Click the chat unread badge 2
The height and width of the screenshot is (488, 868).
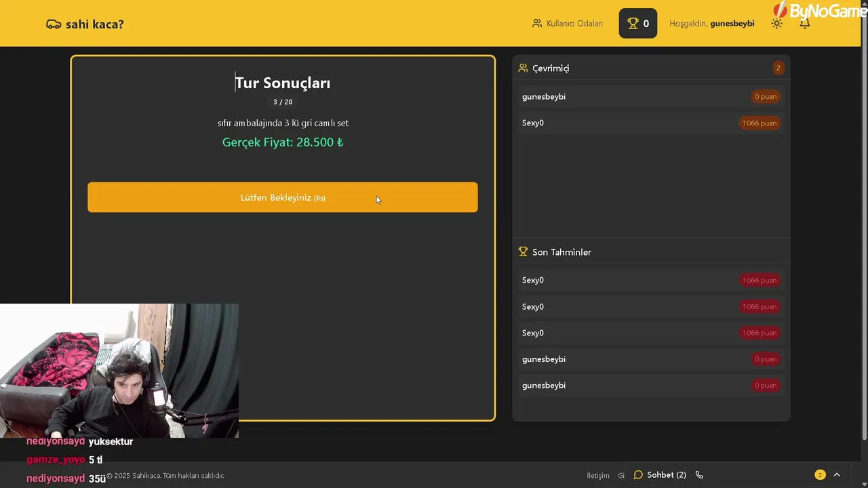820,475
